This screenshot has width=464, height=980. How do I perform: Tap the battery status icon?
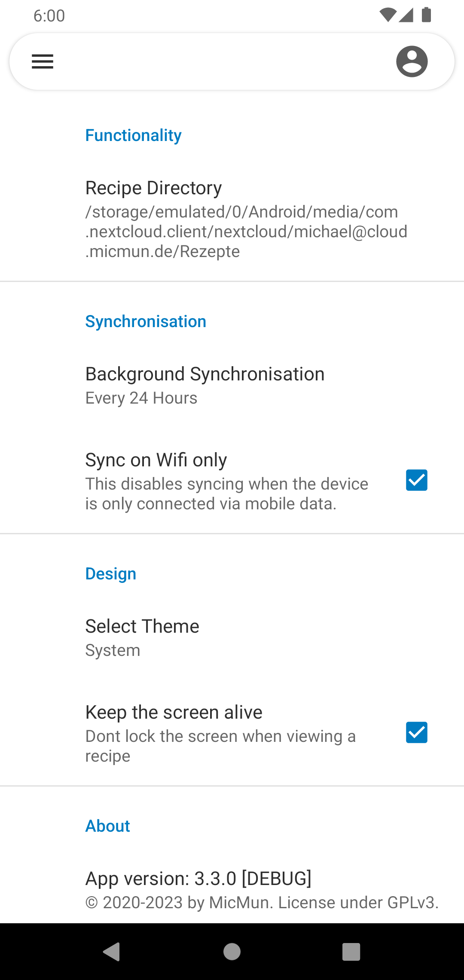tap(426, 15)
